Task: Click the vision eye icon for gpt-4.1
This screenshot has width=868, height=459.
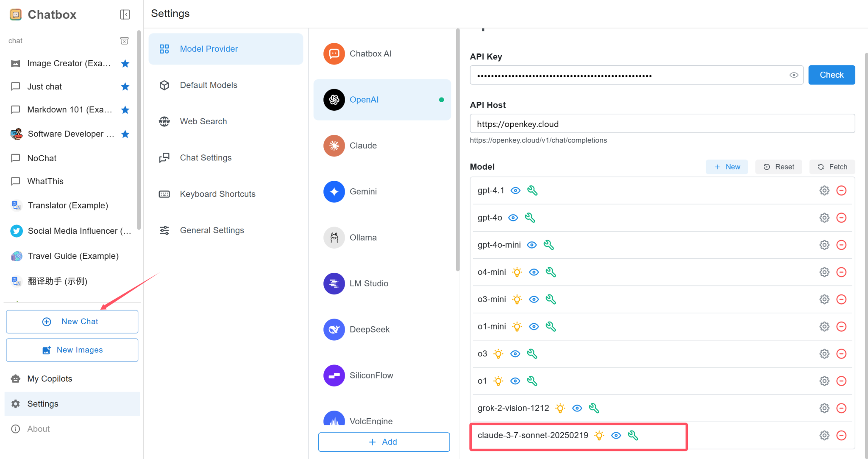Action: pos(515,190)
